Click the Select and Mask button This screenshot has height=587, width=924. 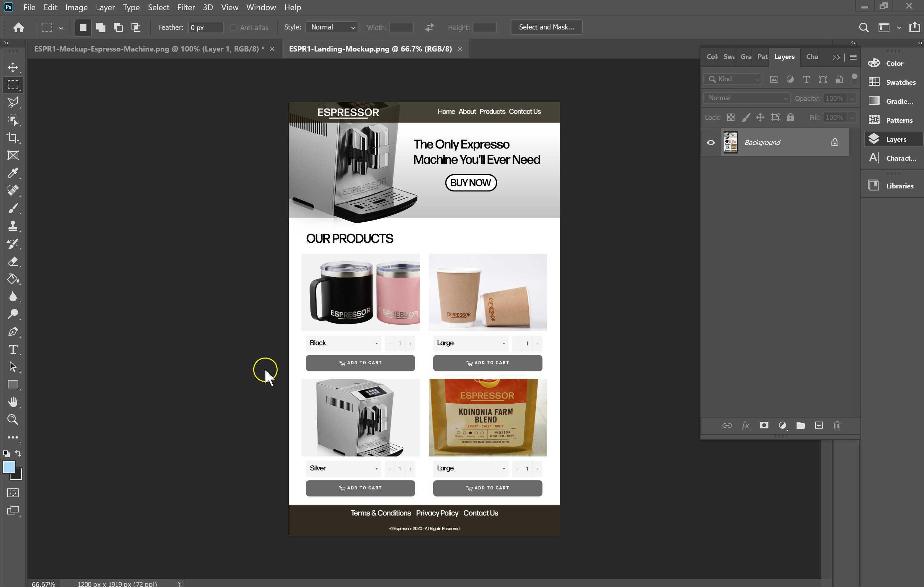[546, 27]
